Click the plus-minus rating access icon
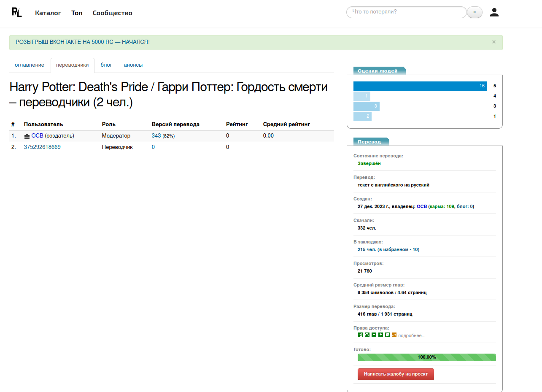 tap(380, 335)
